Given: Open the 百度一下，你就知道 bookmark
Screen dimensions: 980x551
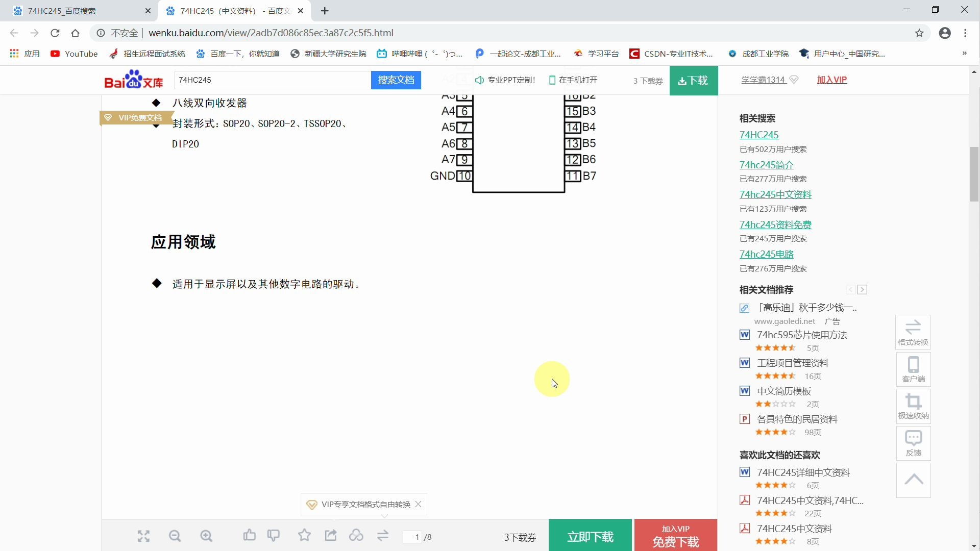Looking at the screenshot, I should coord(238,54).
